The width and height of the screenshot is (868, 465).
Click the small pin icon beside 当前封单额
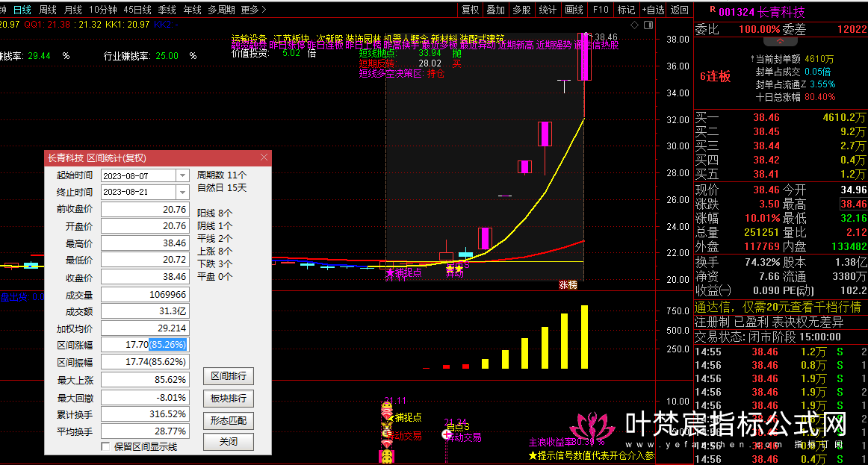click(752, 59)
